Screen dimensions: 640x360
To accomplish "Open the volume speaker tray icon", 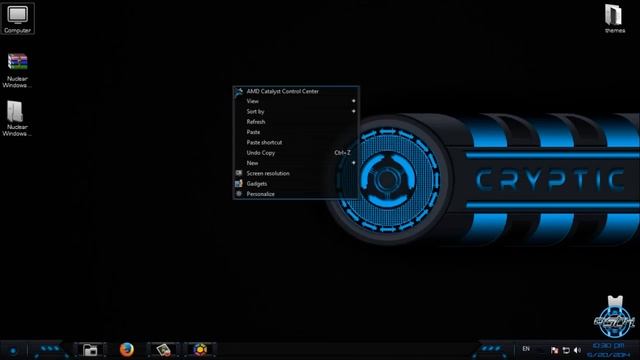I will tap(577, 350).
